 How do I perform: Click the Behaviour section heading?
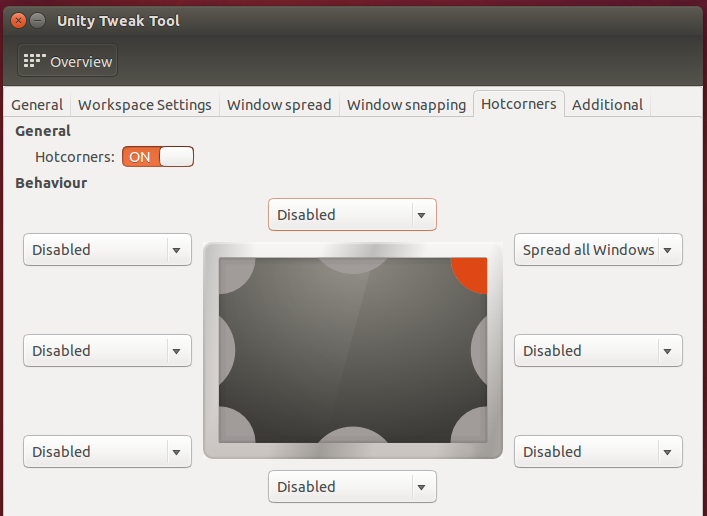tap(51, 183)
